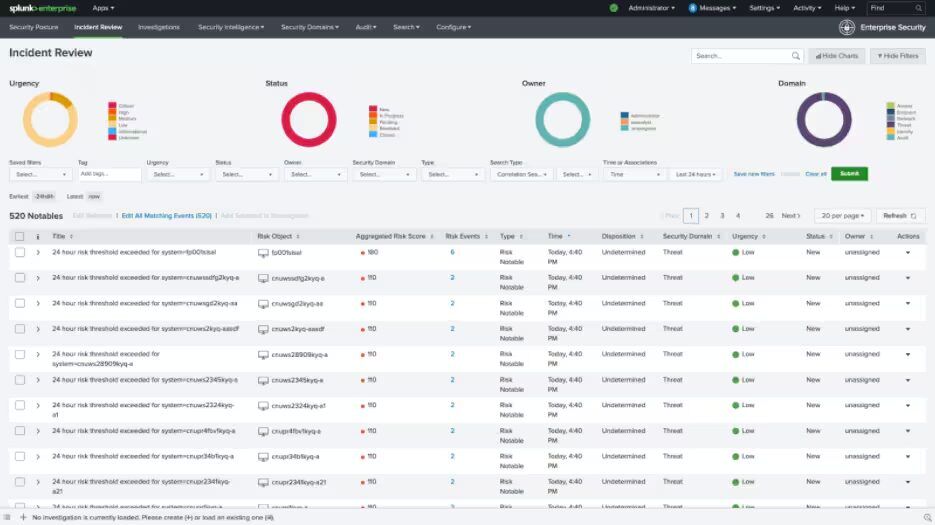Check the box for cnuwsgd2kyq-aa notable
This screenshot has width=935, height=525.
click(x=20, y=304)
